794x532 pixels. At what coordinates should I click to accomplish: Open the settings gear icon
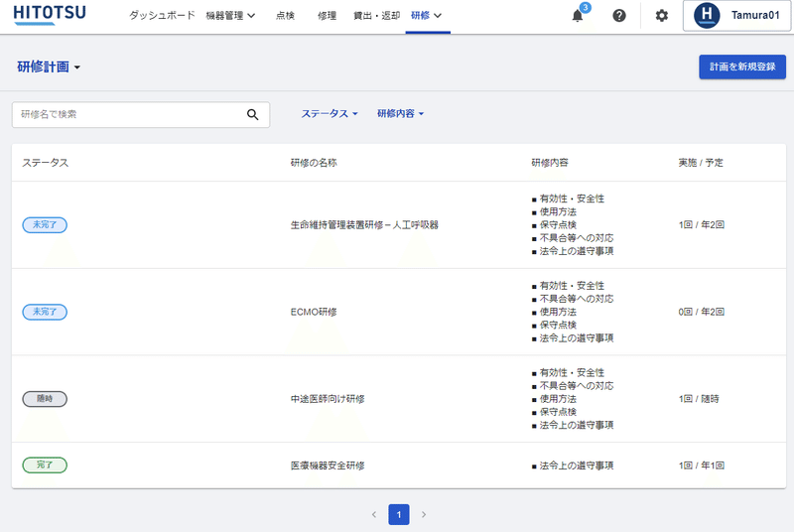point(661,16)
